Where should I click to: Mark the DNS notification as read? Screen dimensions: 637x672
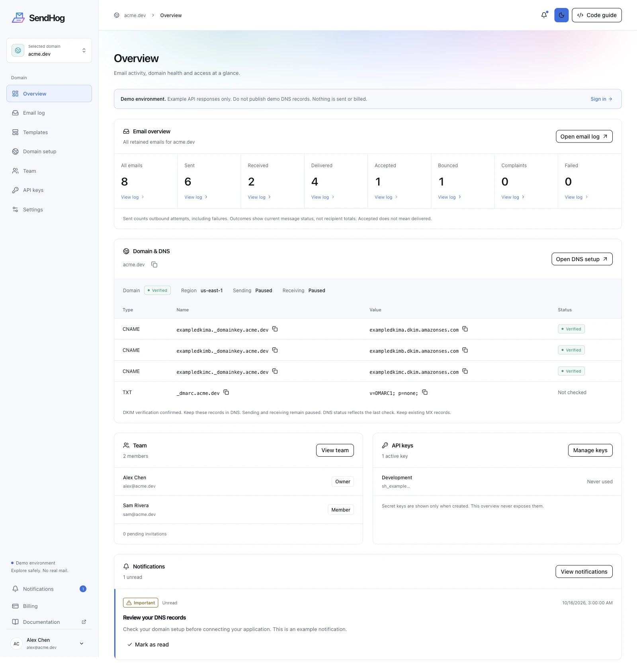tap(148, 645)
